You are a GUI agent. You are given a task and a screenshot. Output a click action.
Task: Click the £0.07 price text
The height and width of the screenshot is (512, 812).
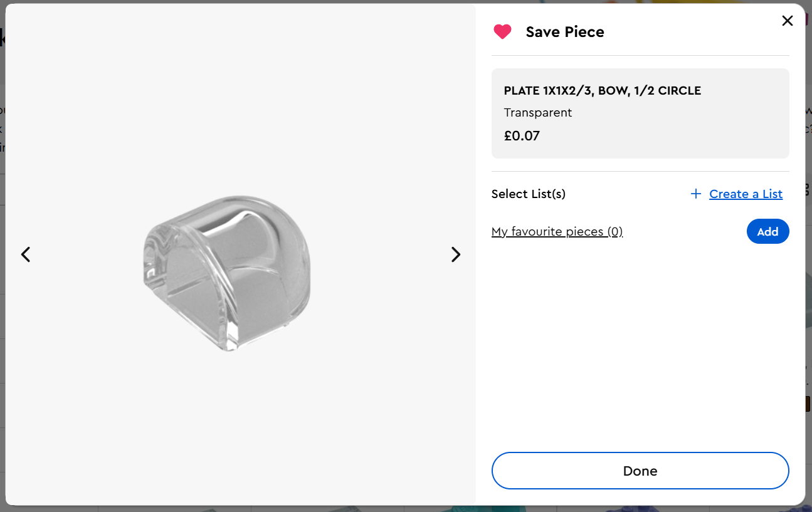[x=522, y=136]
